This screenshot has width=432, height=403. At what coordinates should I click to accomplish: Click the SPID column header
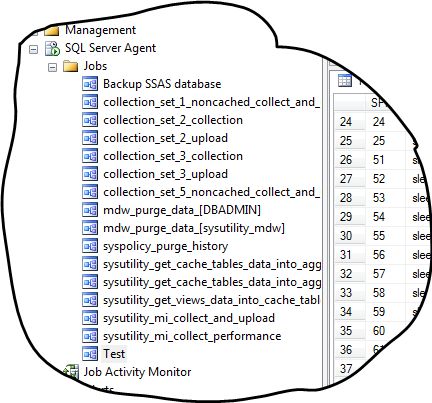(x=378, y=103)
